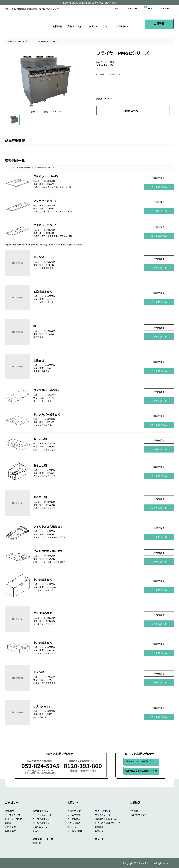Click the cart icon with count badge
This screenshot has width=179, height=868.
click(148, 8)
